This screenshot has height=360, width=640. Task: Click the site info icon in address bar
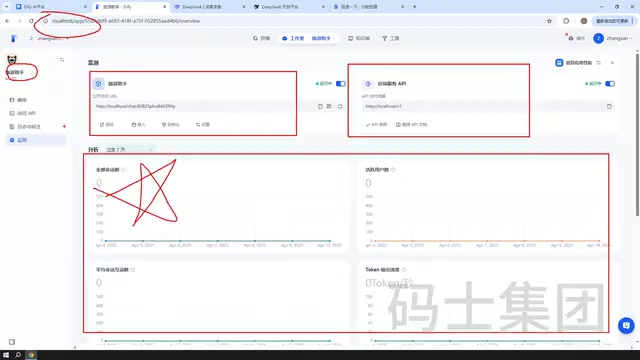[x=45, y=21]
